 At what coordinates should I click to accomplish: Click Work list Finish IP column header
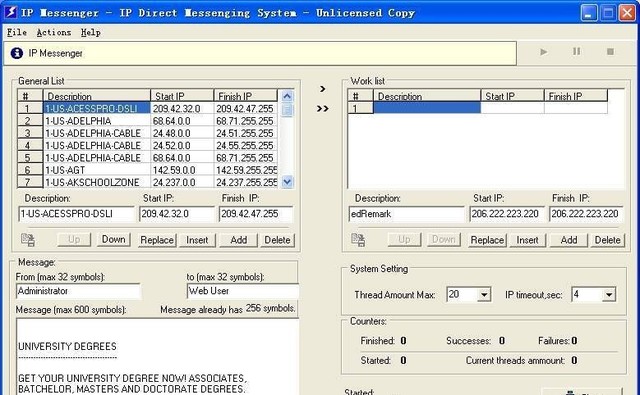point(576,96)
